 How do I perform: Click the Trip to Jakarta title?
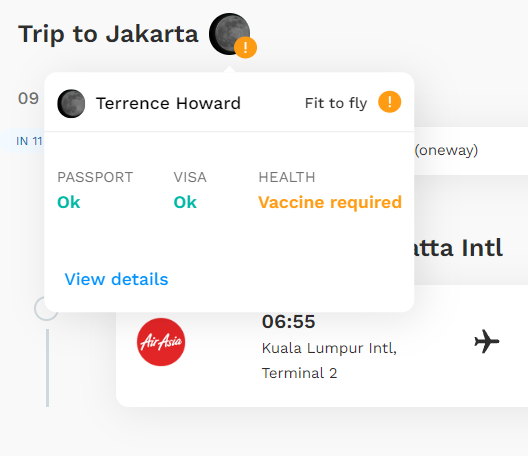pos(108,34)
